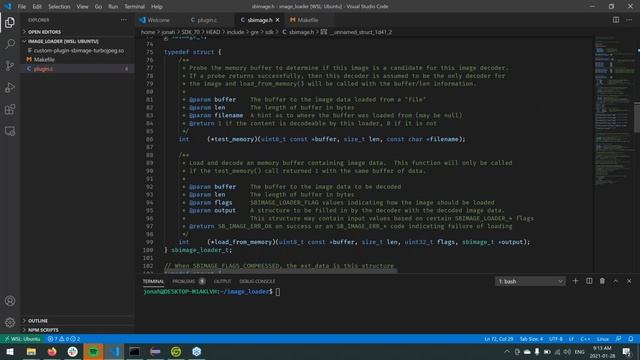640x360 pixels.
Task: Open the Help menu
Action: [x=157, y=7]
